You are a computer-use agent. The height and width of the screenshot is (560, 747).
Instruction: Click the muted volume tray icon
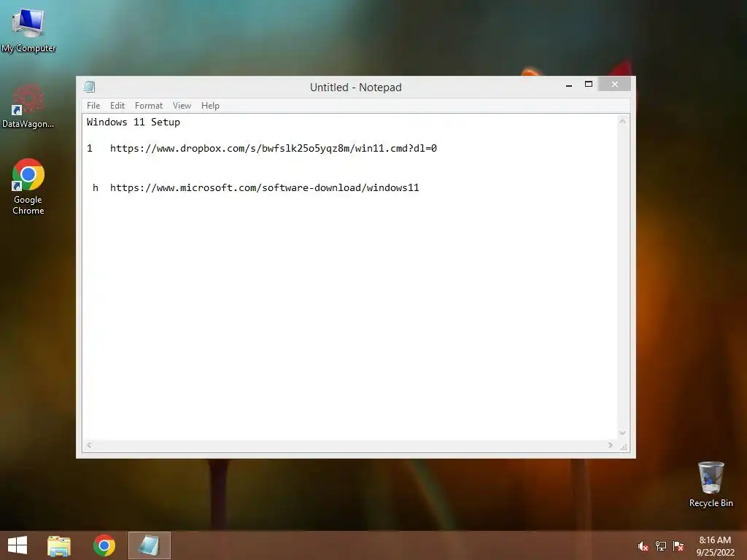point(643,546)
